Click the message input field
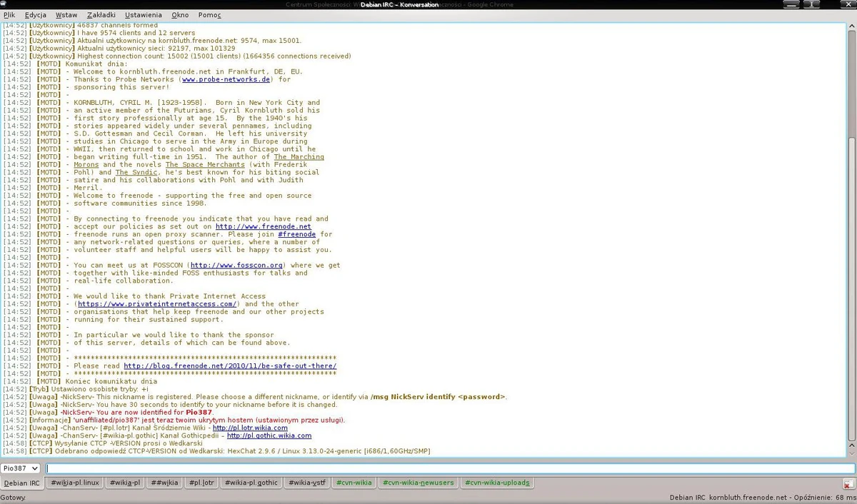This screenshot has width=857, height=504. 428,468
